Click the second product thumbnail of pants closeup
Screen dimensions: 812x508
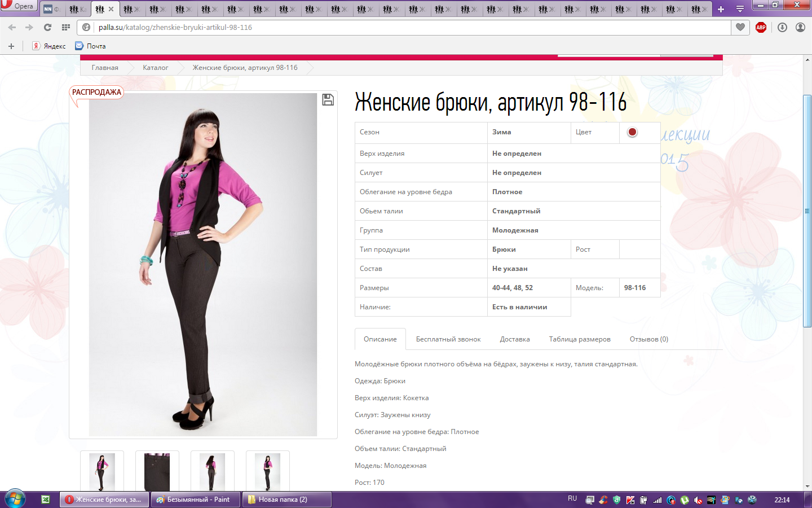coord(157,471)
